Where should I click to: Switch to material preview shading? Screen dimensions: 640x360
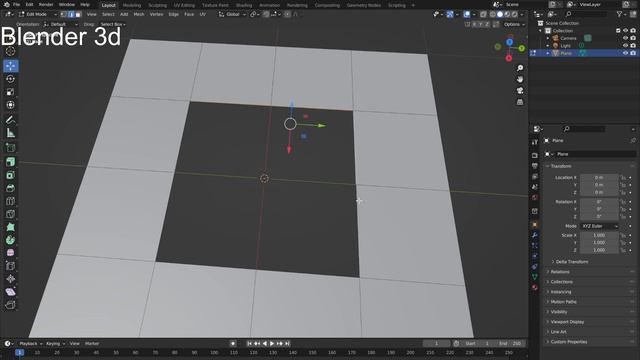click(507, 14)
